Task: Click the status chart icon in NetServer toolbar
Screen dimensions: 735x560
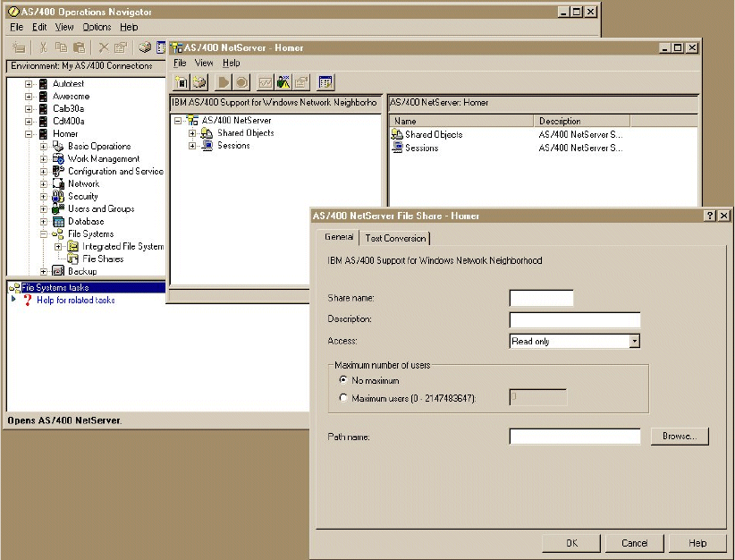Action: (x=266, y=82)
